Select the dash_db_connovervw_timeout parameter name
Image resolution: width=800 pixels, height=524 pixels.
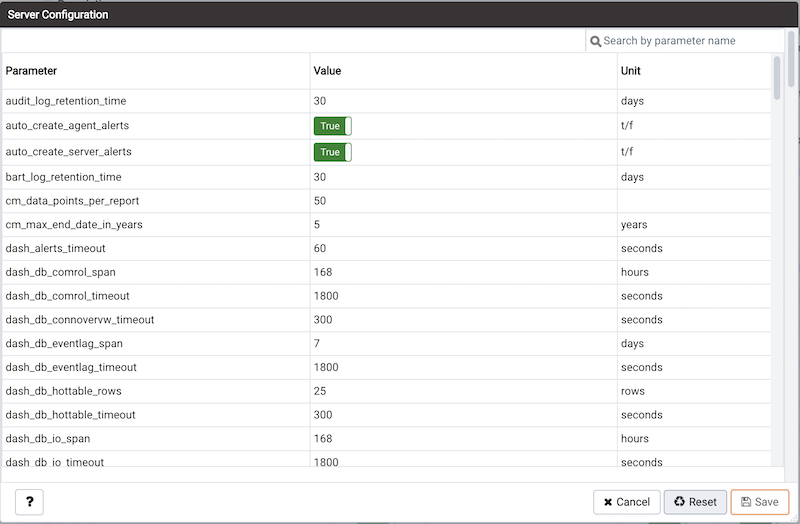coord(80,320)
